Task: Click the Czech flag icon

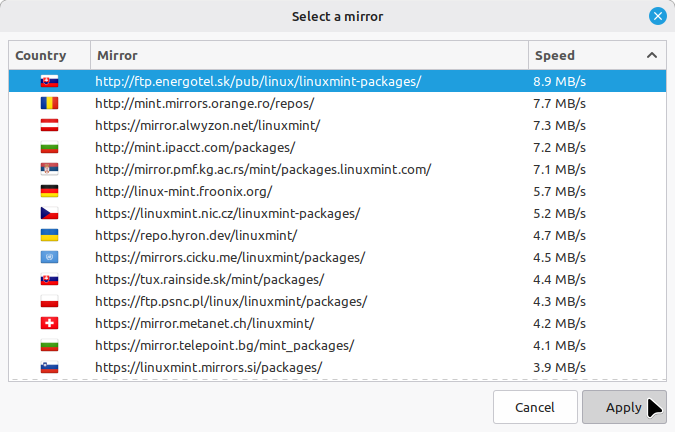Action: 48,213
